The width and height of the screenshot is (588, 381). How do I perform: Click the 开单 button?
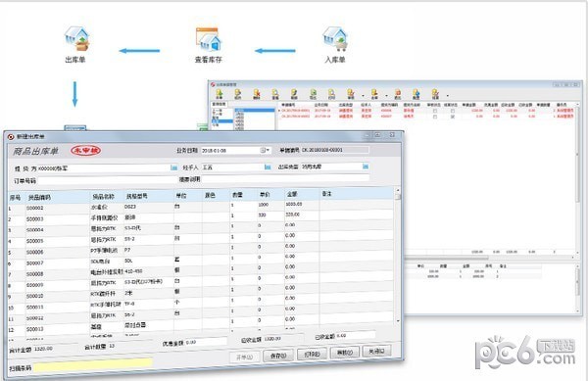click(x=244, y=357)
